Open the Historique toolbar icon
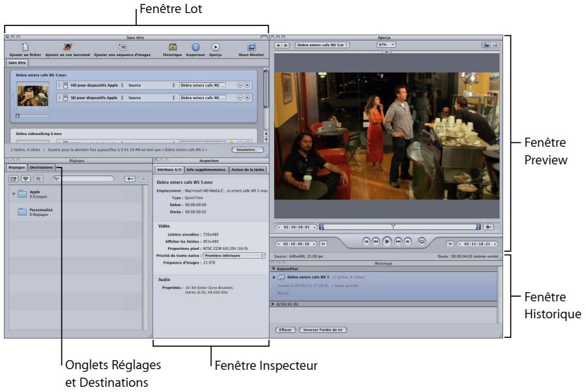This screenshot has height=392, width=586. pos(173,47)
